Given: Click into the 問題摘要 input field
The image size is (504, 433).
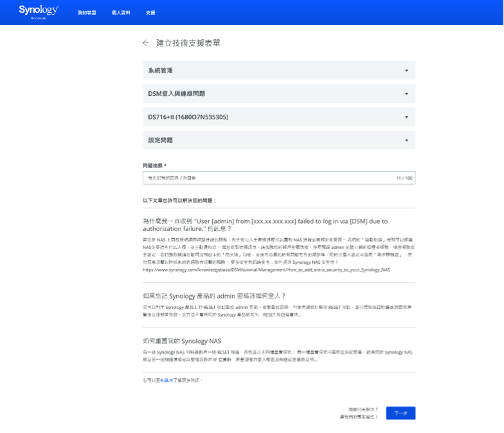Looking at the screenshot, I should click(x=279, y=178).
